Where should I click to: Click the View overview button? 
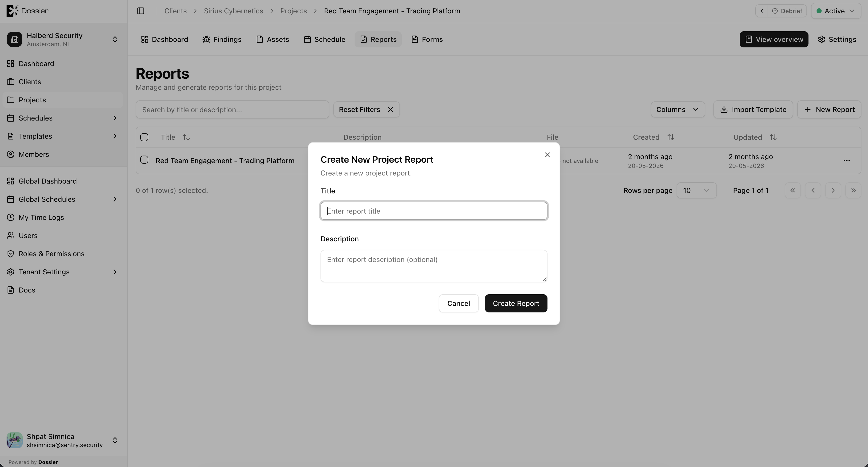click(x=774, y=39)
